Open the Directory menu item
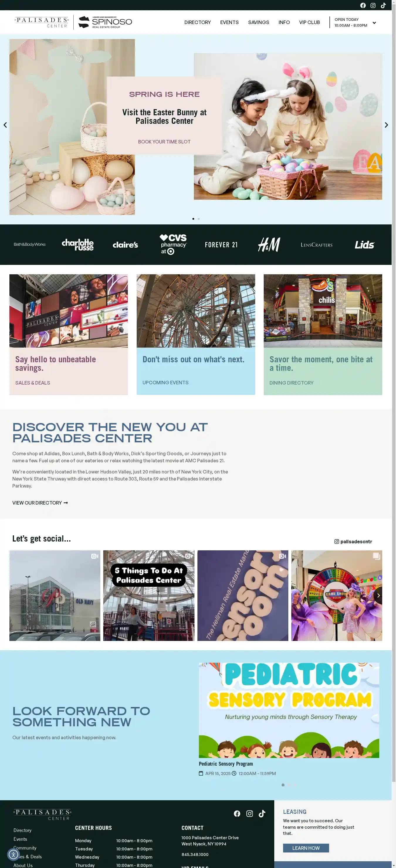The width and height of the screenshot is (396, 868). pos(197,22)
